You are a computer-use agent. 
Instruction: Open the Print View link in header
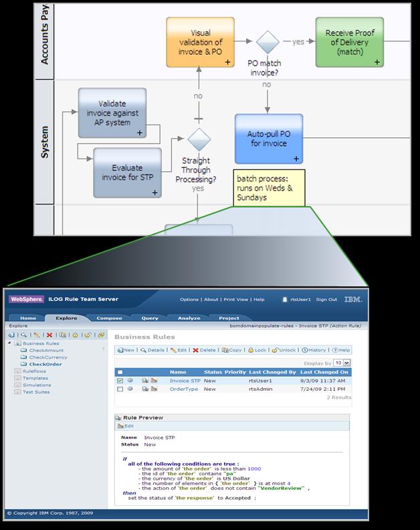236,300
